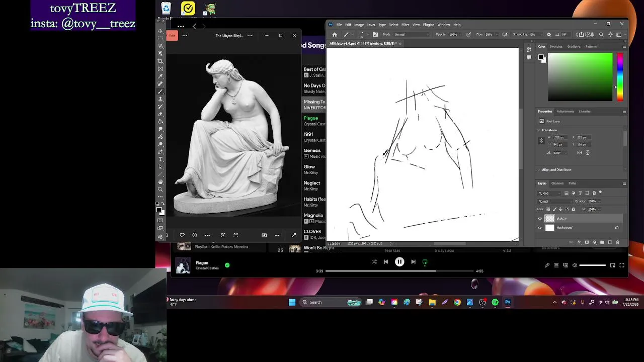The height and width of the screenshot is (362, 644).
Task: Select the Pen tool
Action: [x=160, y=152]
